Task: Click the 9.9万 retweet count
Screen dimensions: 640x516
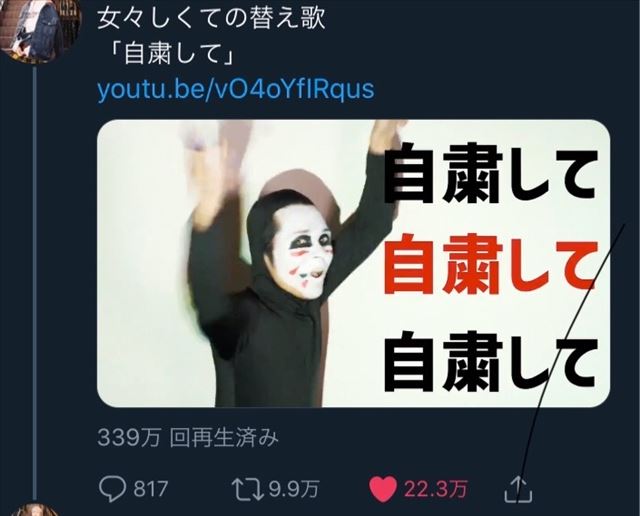Action: (x=293, y=489)
